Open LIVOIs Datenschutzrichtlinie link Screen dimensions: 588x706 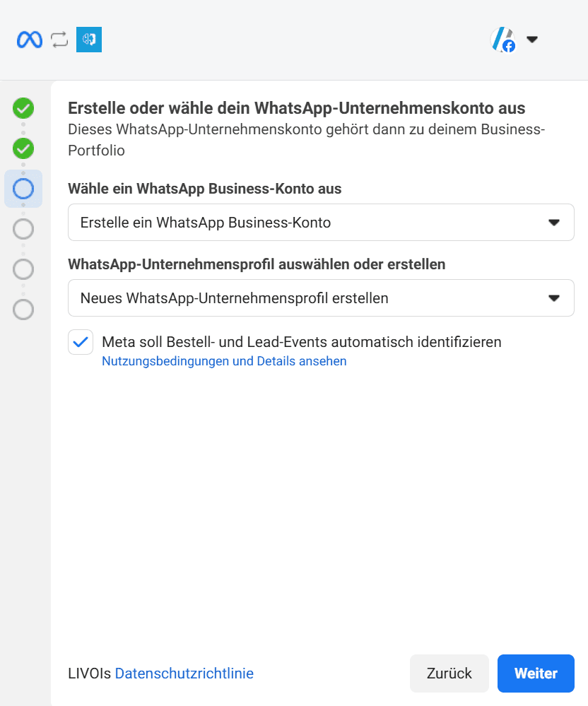pyautogui.click(x=184, y=673)
